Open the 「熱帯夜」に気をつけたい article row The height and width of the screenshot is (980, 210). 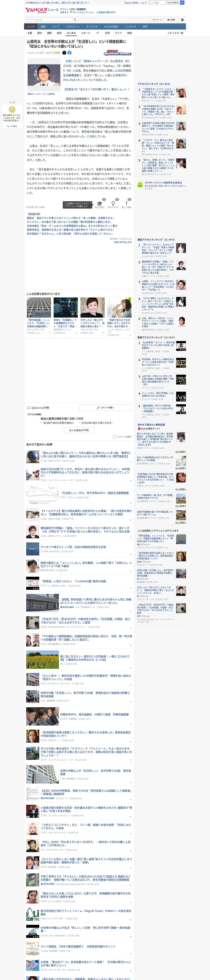(x=79, y=583)
